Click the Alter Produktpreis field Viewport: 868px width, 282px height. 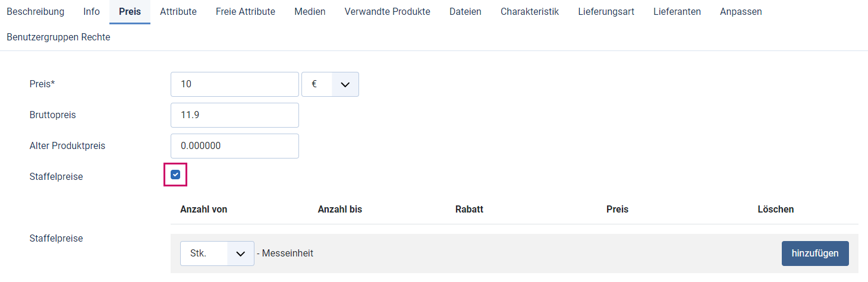pyautogui.click(x=235, y=146)
